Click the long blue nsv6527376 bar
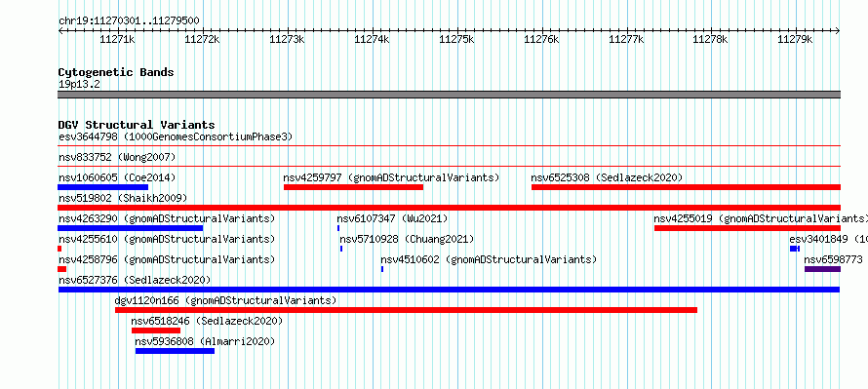The image size is (868, 389). [x=449, y=290]
